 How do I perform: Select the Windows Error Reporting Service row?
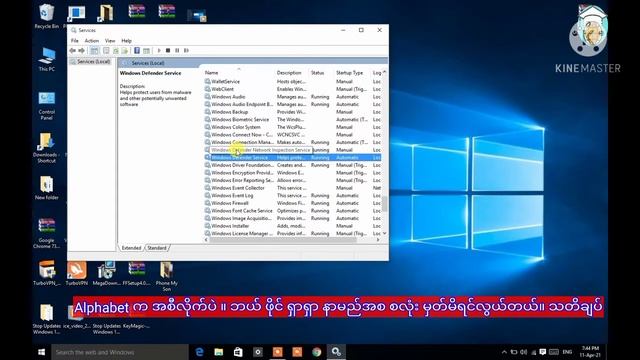tap(292, 180)
